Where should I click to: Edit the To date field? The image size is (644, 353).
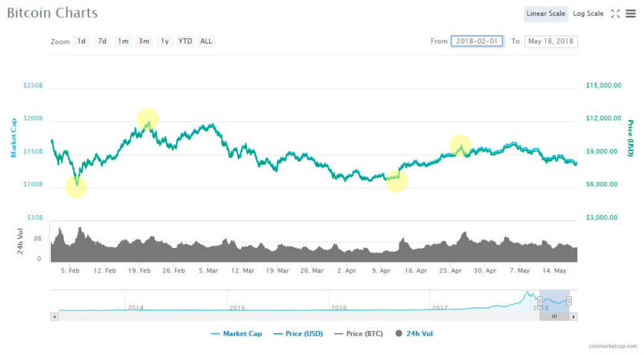point(551,41)
